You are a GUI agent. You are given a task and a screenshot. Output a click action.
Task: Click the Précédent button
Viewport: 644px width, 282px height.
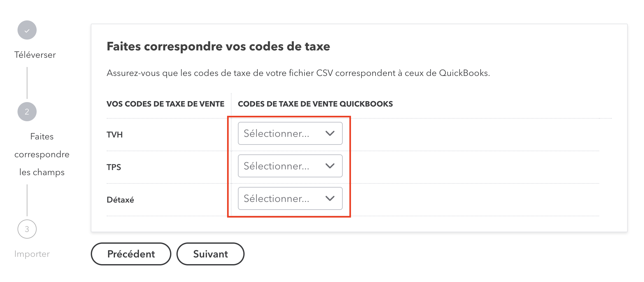tap(131, 254)
